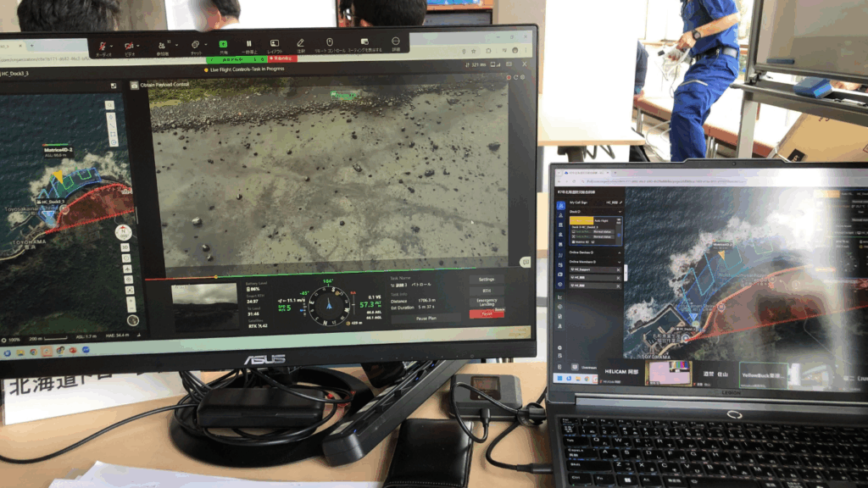Screen dimensions: 868x488
Task: Click the map compass north indicator
Action: pyautogui.click(x=123, y=232)
